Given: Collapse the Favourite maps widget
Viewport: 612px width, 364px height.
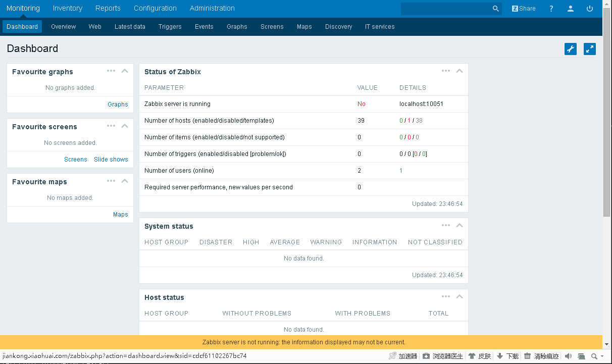Looking at the screenshot, I should 125,181.
